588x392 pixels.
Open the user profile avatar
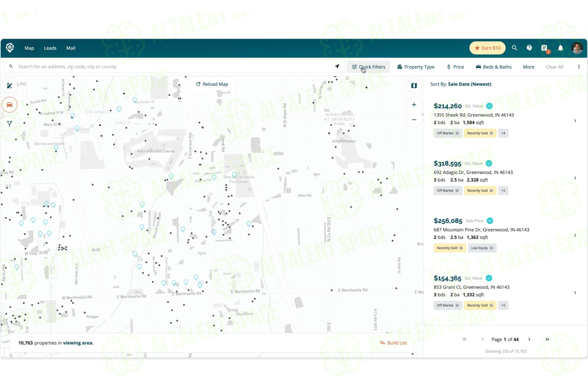[x=577, y=48]
